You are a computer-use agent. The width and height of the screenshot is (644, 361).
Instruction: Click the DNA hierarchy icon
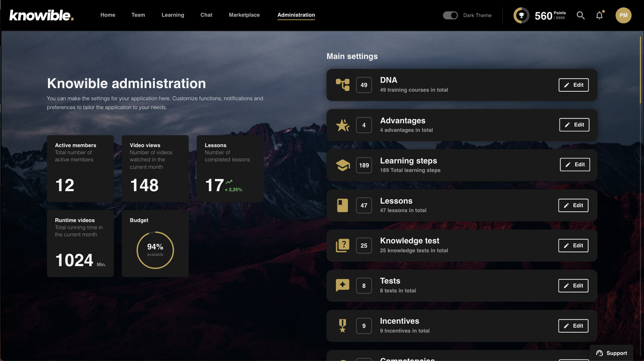342,85
